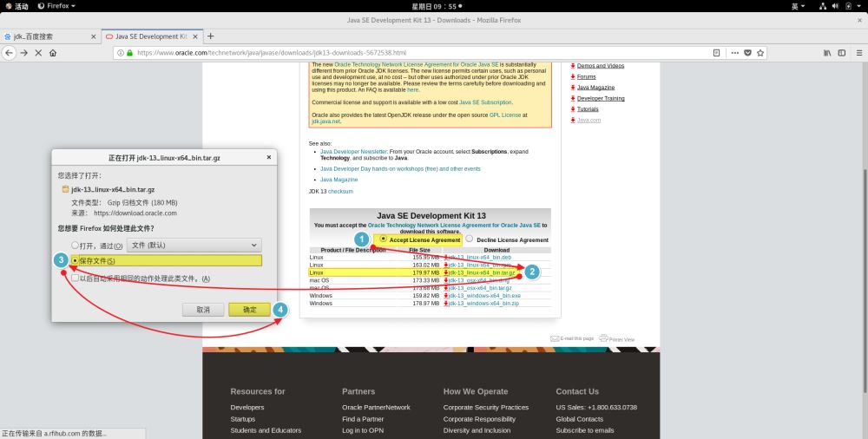
Task: Expand the Firefox application menu in top bar
Action: click(x=56, y=6)
